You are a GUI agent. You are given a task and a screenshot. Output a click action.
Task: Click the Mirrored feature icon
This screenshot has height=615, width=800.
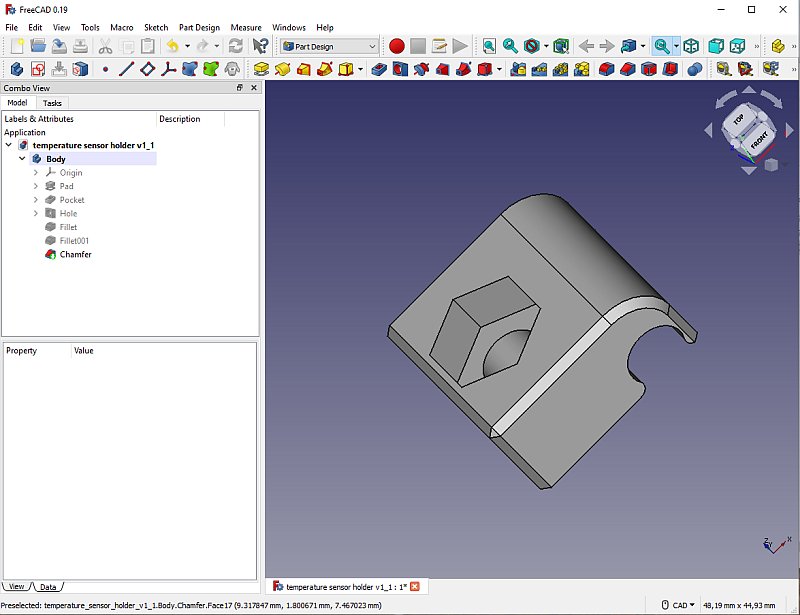coord(518,69)
